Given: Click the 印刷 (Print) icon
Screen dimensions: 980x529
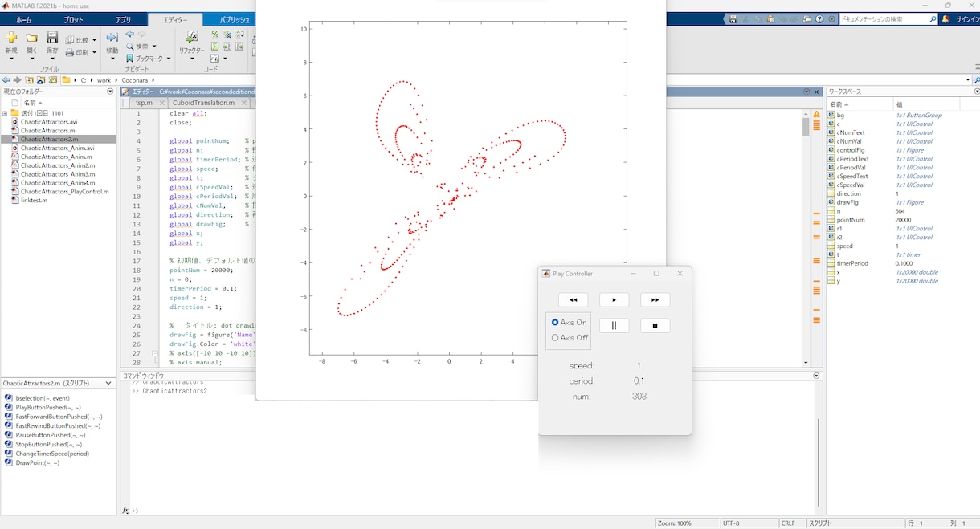Looking at the screenshot, I should [x=70, y=52].
